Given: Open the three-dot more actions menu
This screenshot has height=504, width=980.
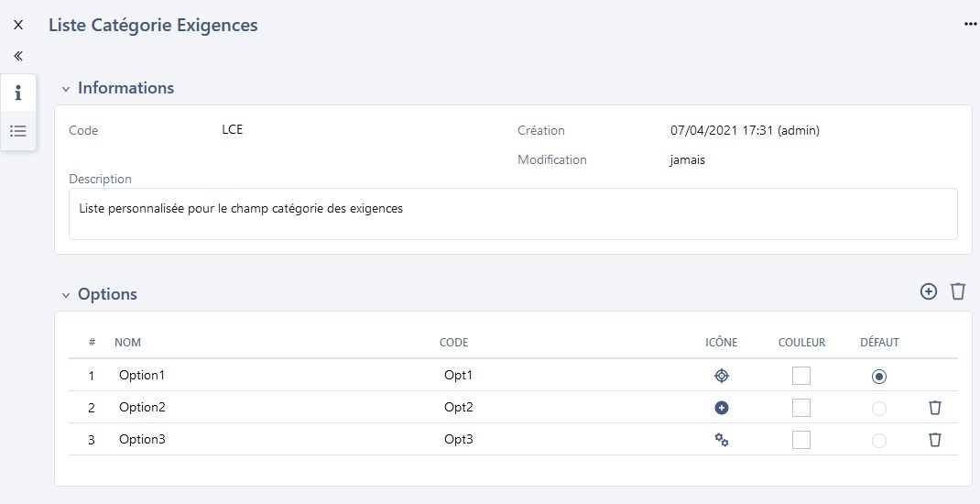Looking at the screenshot, I should tap(971, 25).
